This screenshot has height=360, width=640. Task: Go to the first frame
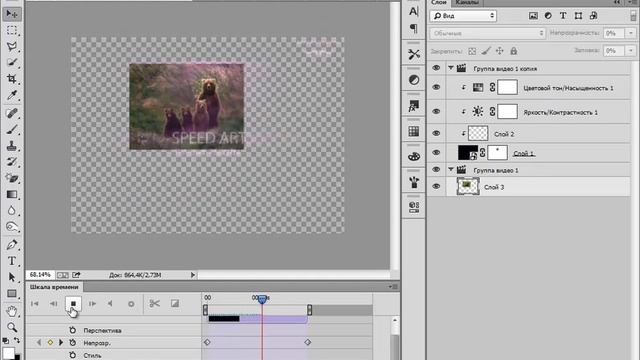point(35,304)
